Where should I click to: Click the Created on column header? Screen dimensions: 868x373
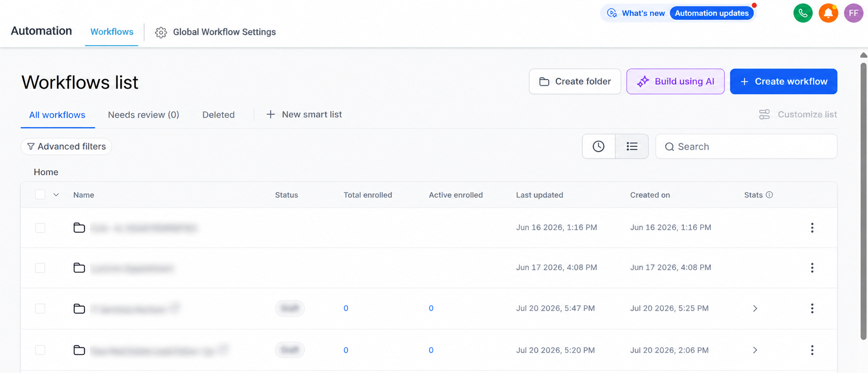coord(650,195)
